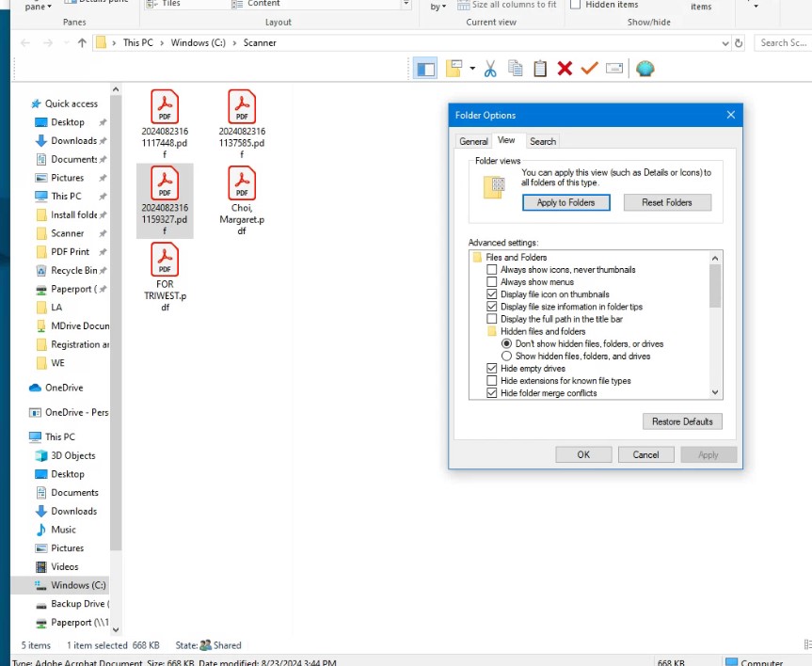
Task: Select Content layout in ribbon
Action: coord(255,4)
